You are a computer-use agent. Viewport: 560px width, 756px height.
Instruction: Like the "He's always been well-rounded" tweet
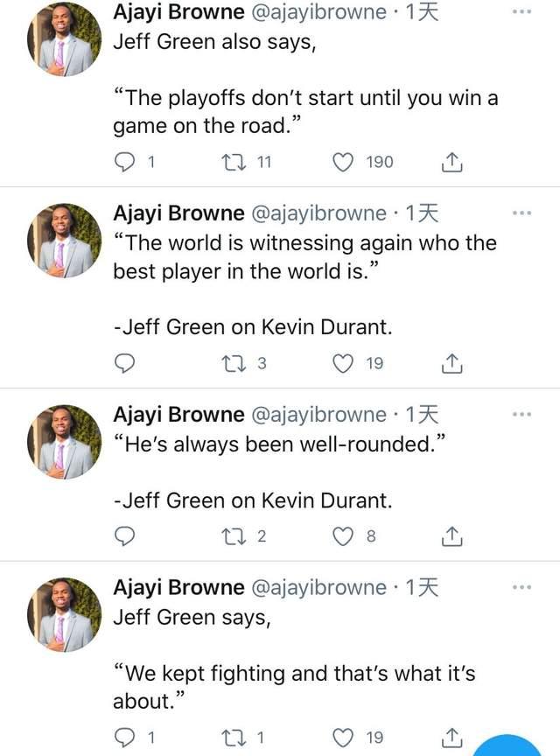pos(343,535)
